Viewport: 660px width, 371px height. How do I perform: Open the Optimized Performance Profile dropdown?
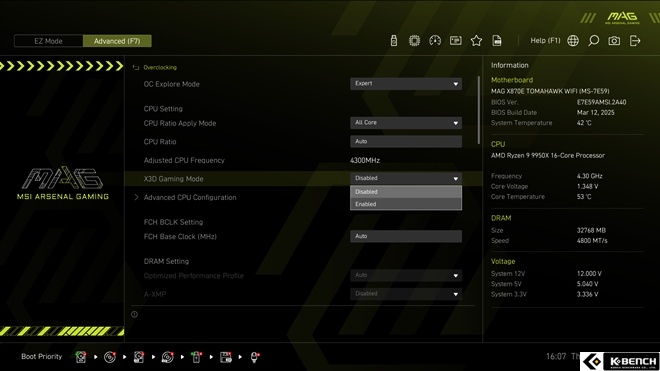click(x=406, y=275)
